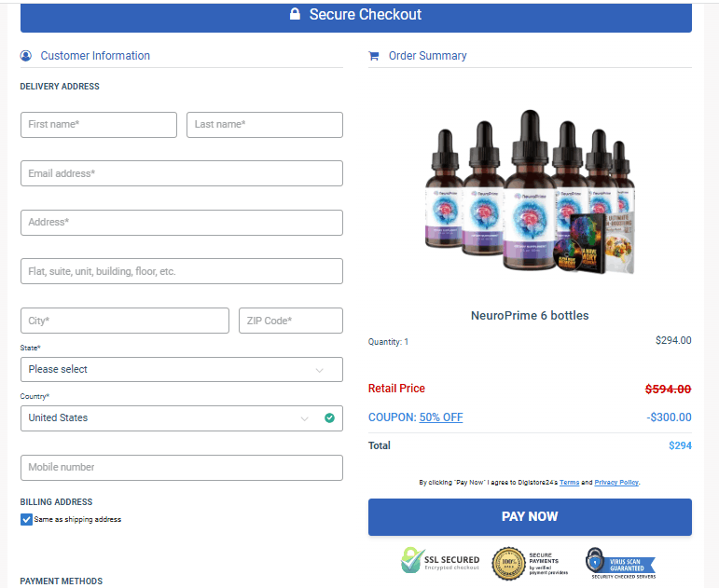Focus the ZIP Code input field
Screen dimensions: 719x588
pyautogui.click(x=291, y=321)
